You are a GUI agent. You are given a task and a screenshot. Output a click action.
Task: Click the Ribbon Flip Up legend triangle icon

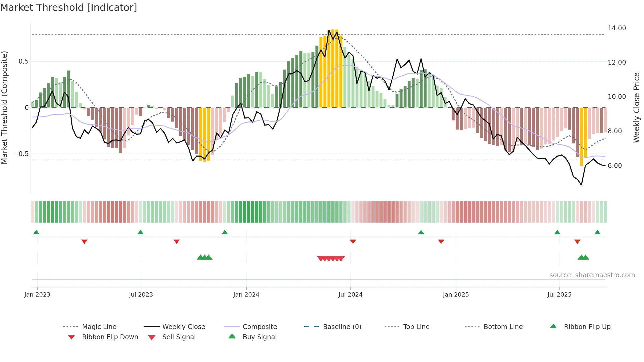pyautogui.click(x=553, y=326)
